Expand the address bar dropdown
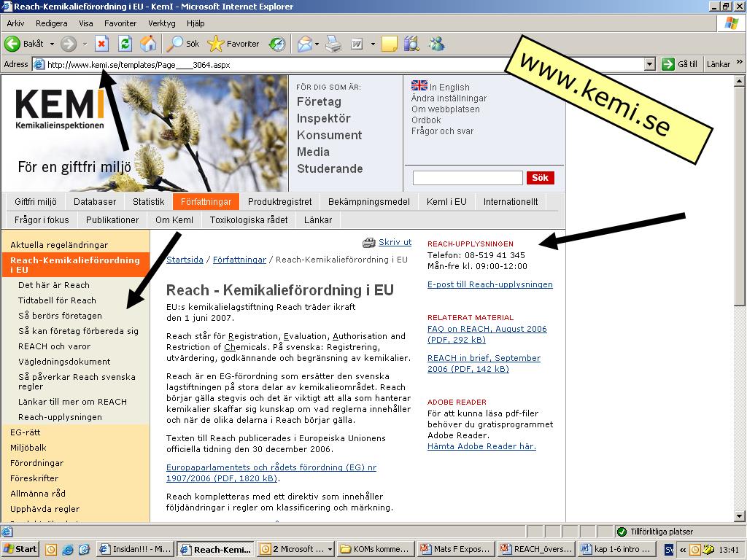 coord(650,64)
